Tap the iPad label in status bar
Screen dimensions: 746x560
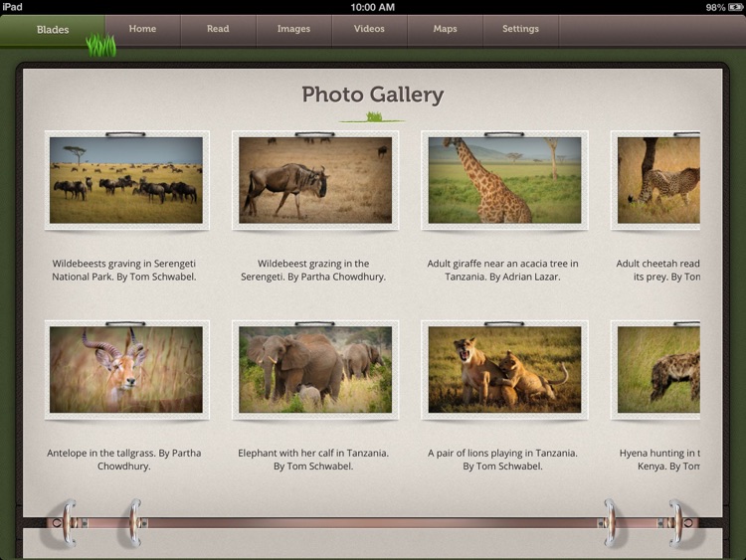(x=12, y=7)
